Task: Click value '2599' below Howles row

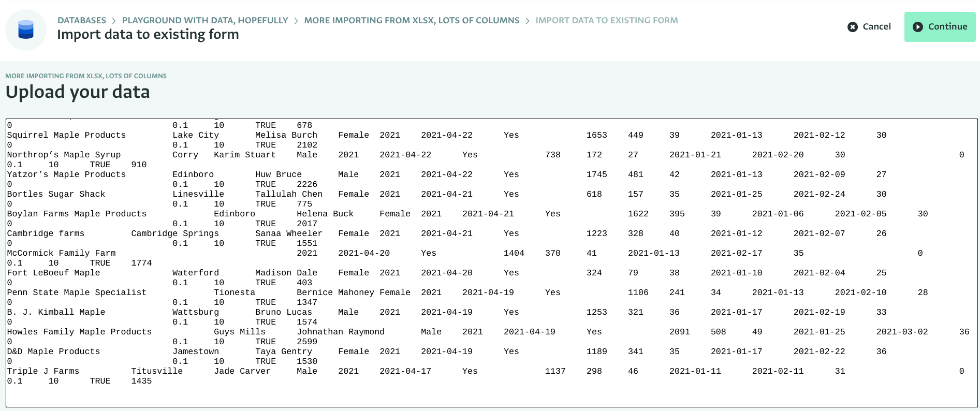Action: [307, 342]
